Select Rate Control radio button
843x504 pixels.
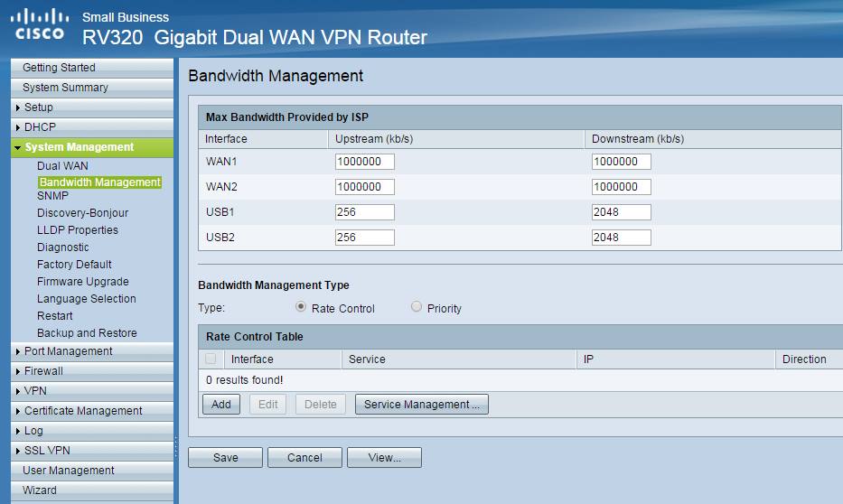pos(301,307)
